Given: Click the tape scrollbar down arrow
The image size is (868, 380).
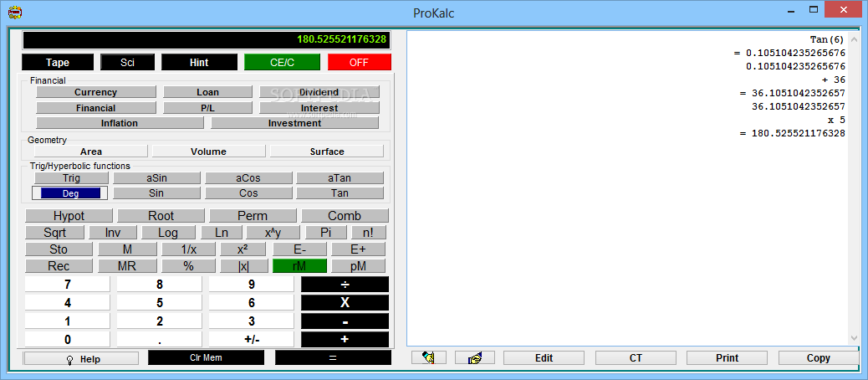Looking at the screenshot, I should click(854, 338).
